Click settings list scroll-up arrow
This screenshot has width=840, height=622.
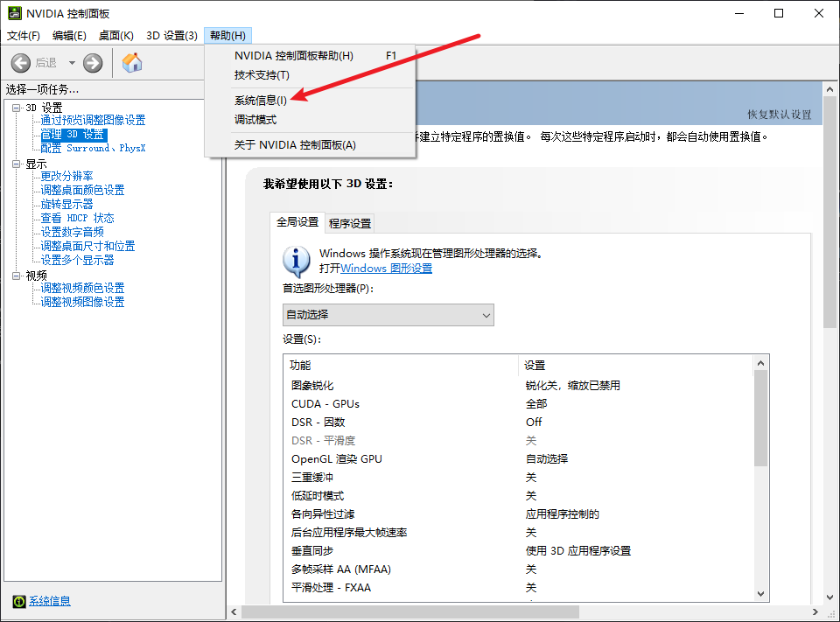[x=760, y=363]
